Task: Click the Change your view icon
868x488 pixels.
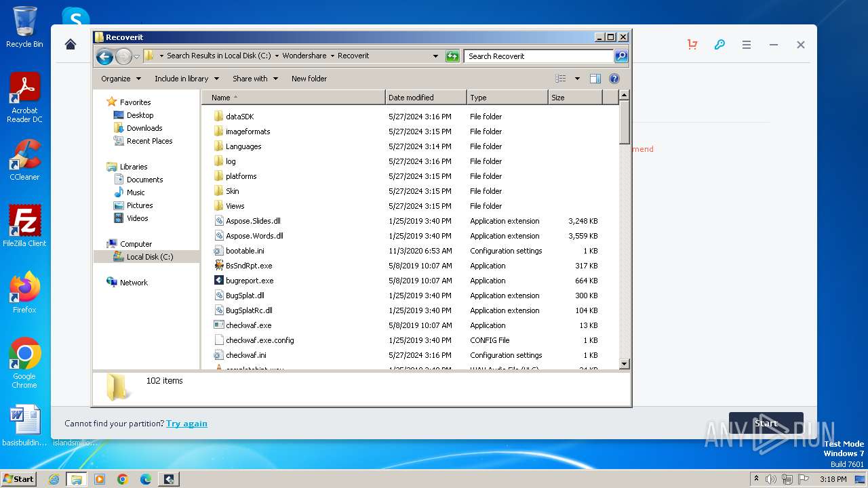Action: tap(561, 79)
